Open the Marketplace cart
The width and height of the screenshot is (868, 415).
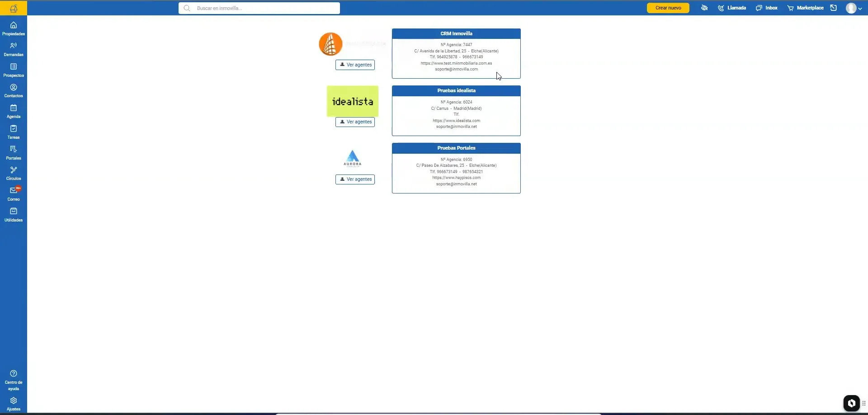click(805, 8)
